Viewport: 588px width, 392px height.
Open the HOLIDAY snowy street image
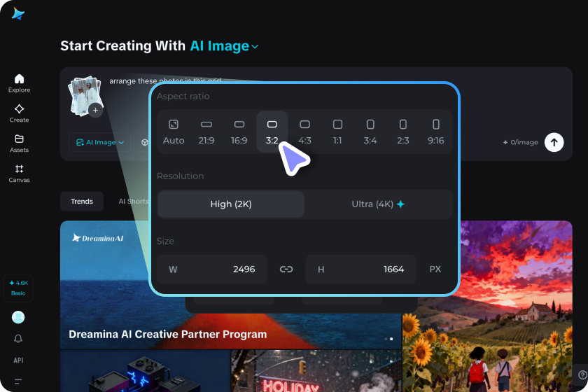(316, 371)
